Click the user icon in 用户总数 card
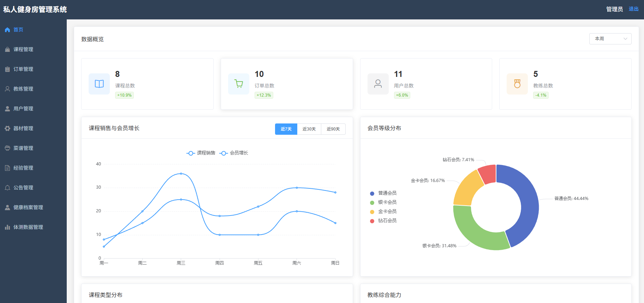644x303 pixels. (x=378, y=84)
